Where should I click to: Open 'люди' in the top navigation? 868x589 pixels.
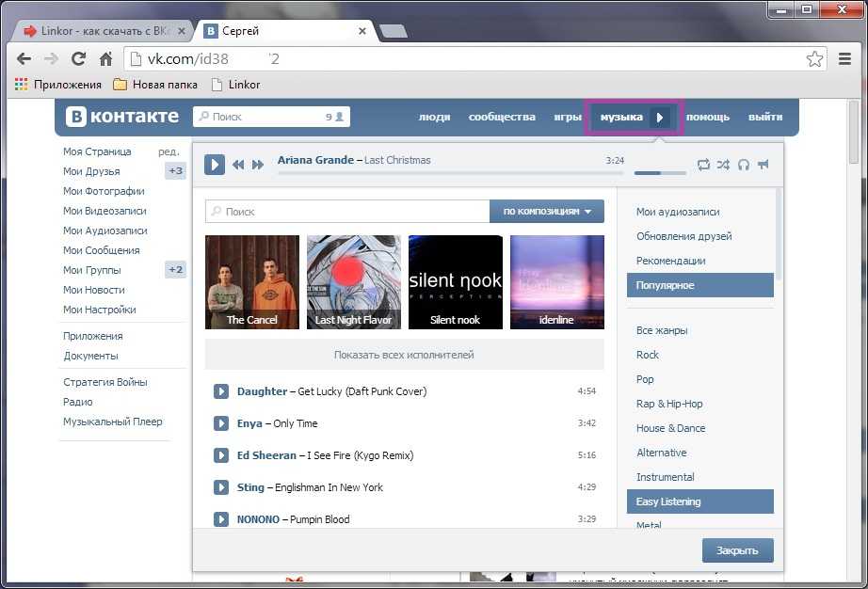[x=435, y=117]
